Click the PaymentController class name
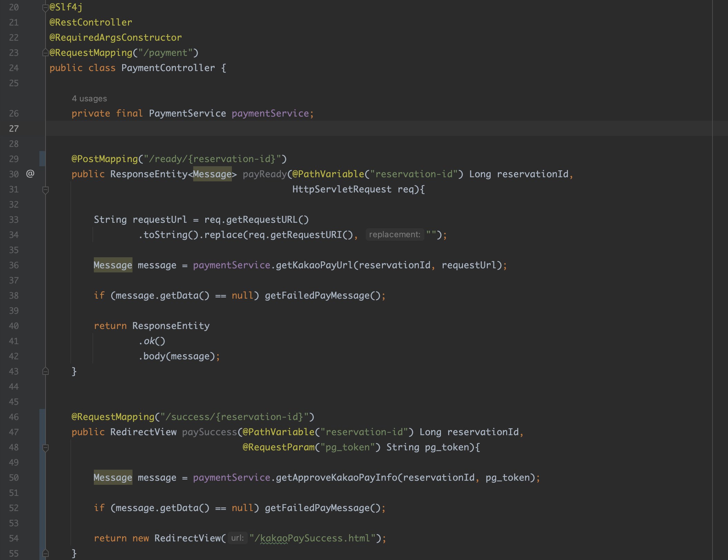728x560 pixels. (x=168, y=68)
